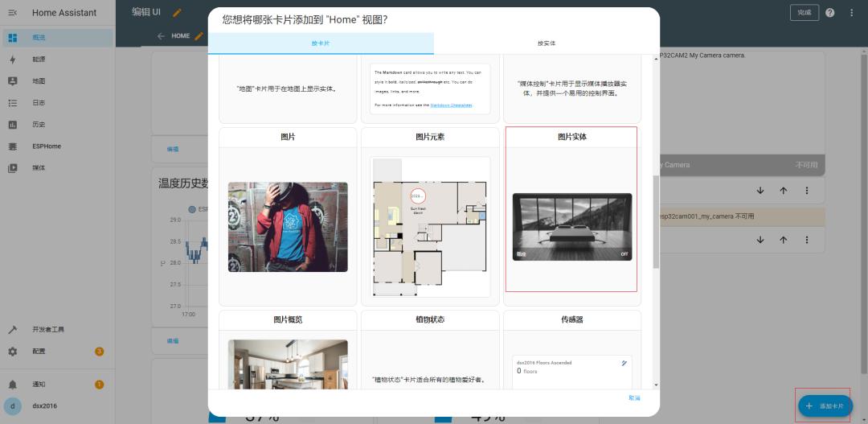The width and height of the screenshot is (868, 424).
Task: Switch to the 按卡片 tab
Action: pos(321,43)
